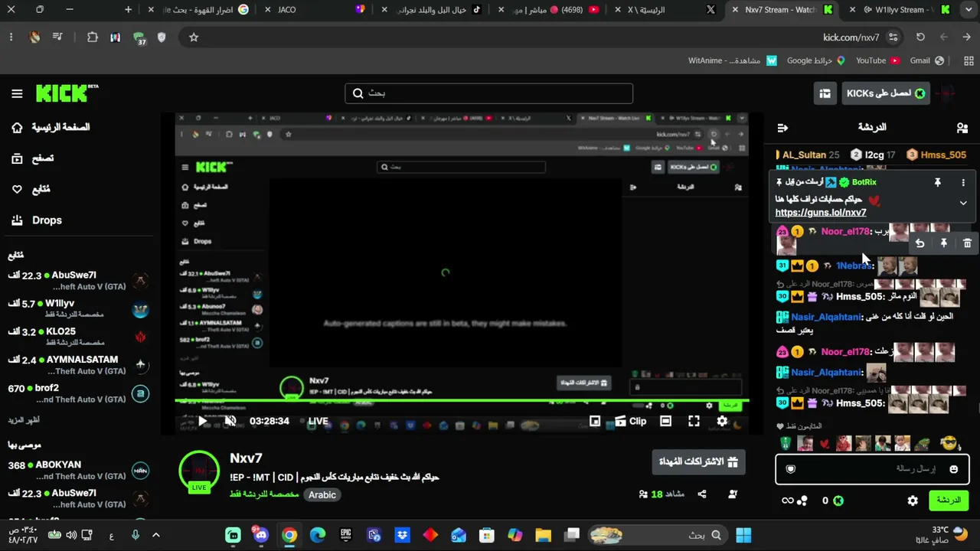Image resolution: width=980 pixels, height=551 pixels.
Task: Open the الصفحة الرئيسية home link
Action: point(51,127)
